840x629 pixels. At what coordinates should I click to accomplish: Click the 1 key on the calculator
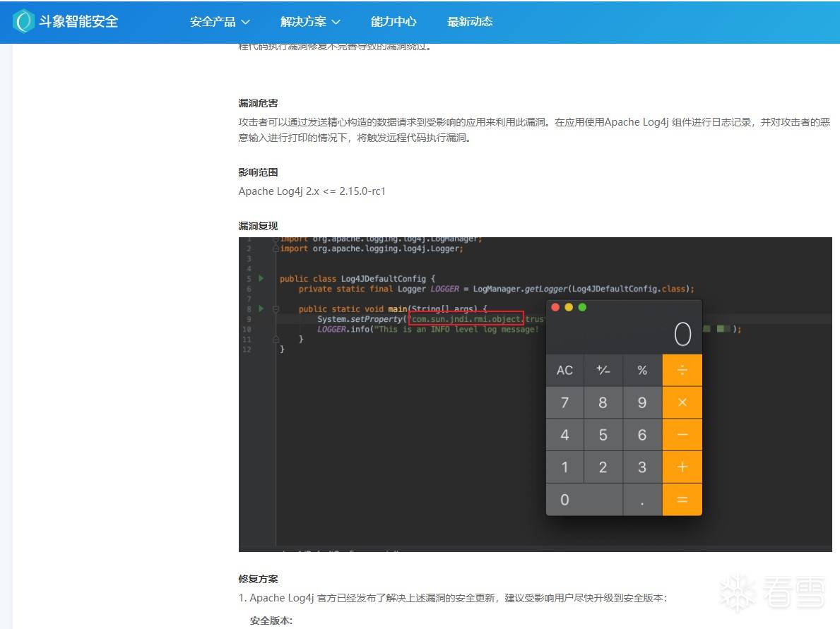point(564,467)
